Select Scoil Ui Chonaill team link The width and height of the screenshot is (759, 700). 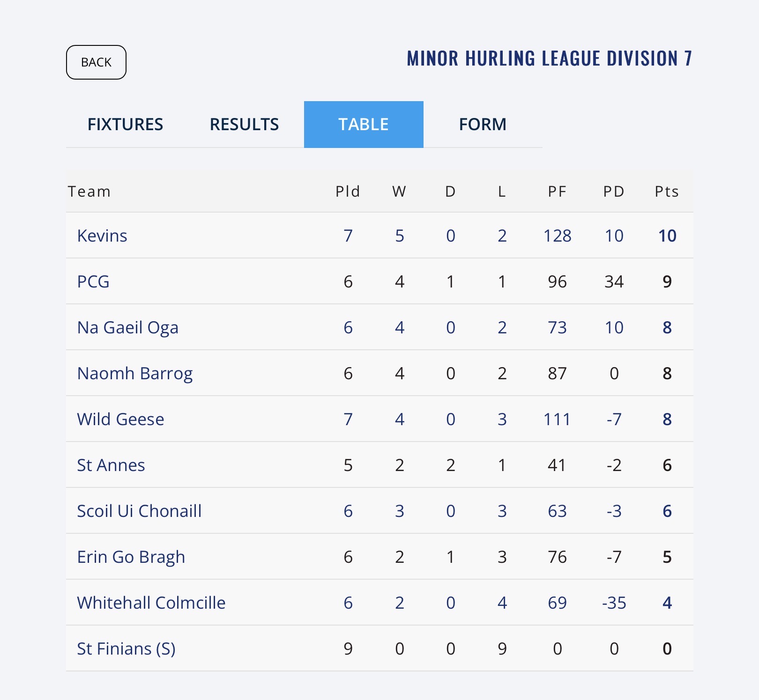point(139,511)
